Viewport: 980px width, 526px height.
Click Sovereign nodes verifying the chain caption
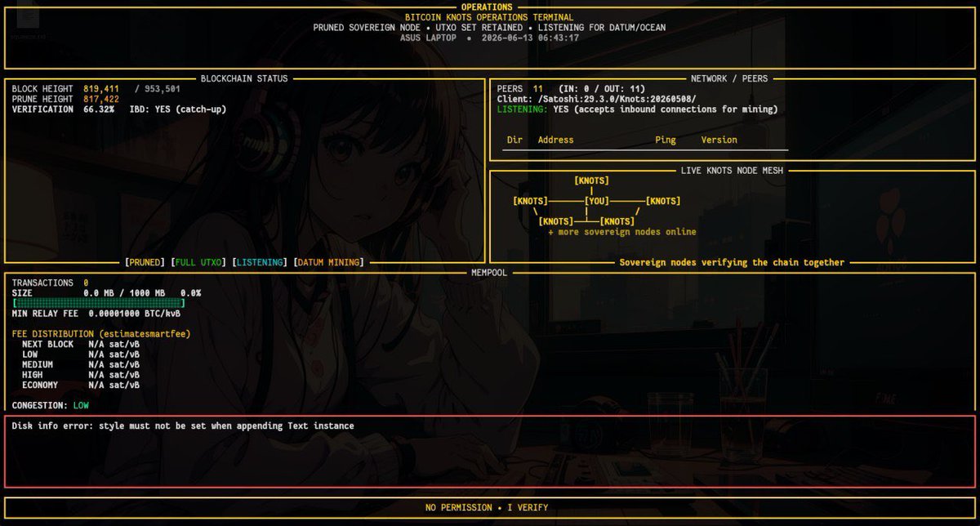click(x=732, y=262)
